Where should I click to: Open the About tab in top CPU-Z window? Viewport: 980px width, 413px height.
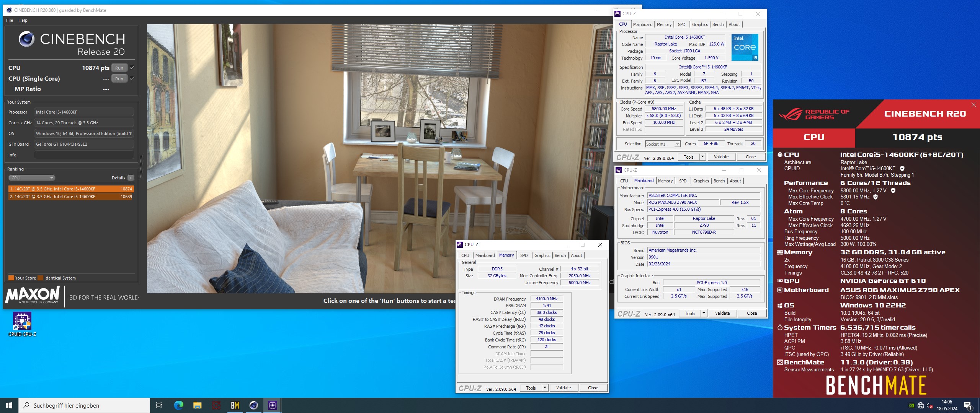734,24
